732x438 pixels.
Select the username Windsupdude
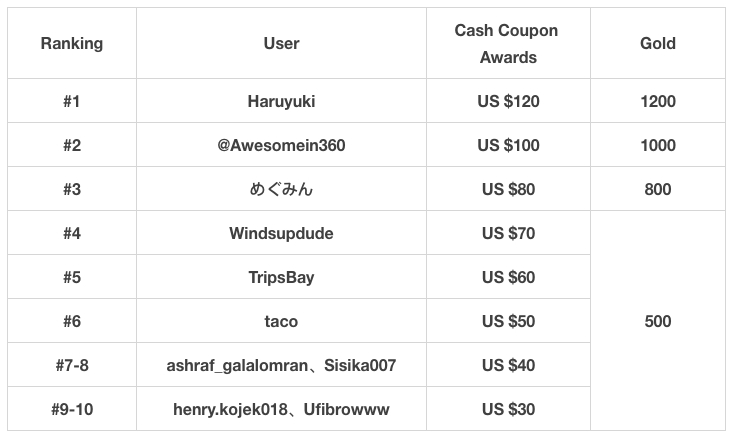(281, 233)
